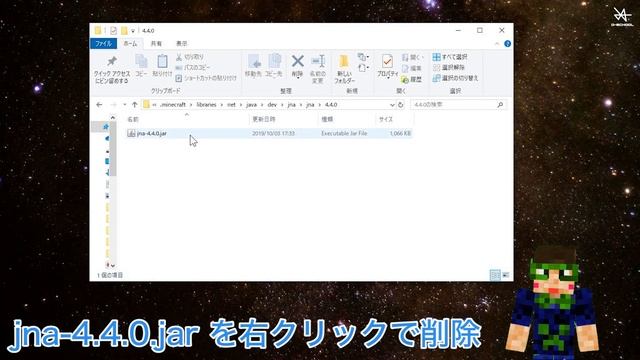Image resolution: width=640 pixels, height=360 pixels.
Task: Sort by the 種類 column header
Action: pyautogui.click(x=347, y=119)
